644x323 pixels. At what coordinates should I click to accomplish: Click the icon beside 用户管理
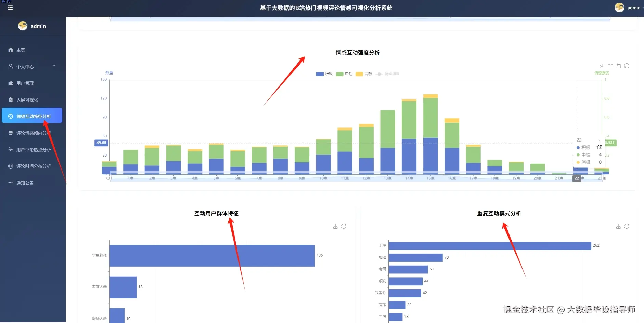pos(11,83)
